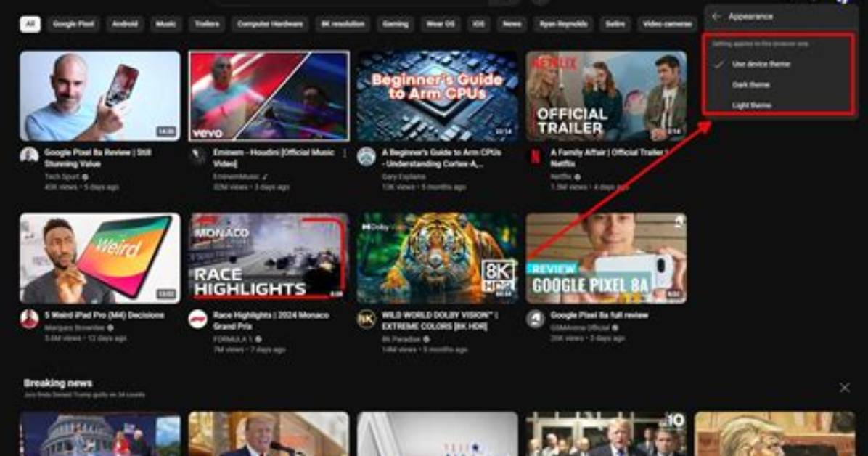Viewport: 868px width, 456px height.
Task: Open the Marques Brownlee channel avatar
Action: point(29,319)
